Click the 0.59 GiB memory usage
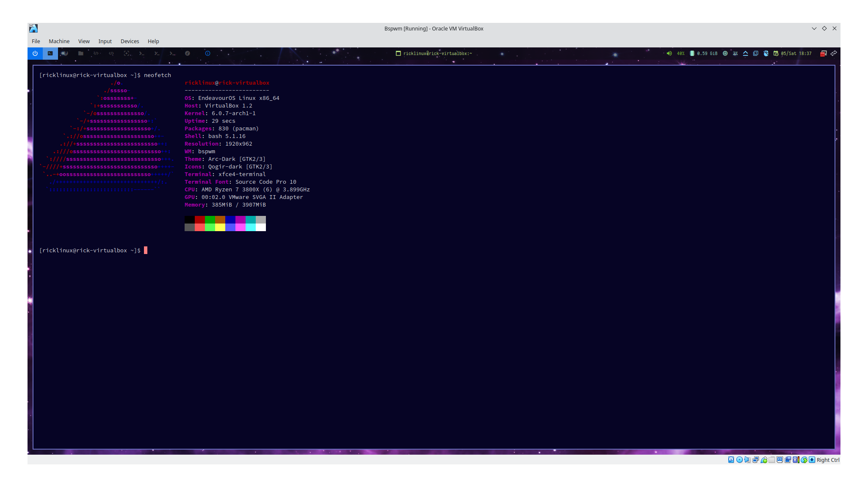868x497 pixels. pyautogui.click(x=707, y=54)
